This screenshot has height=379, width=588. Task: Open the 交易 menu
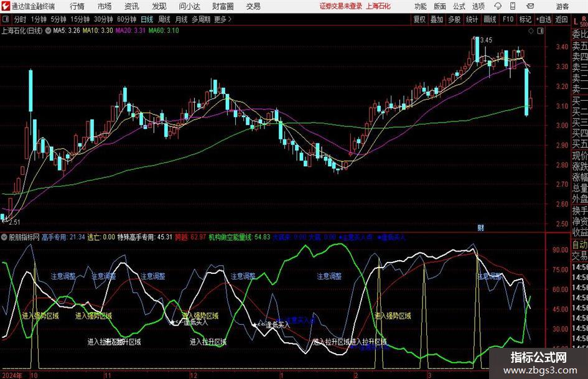pyautogui.click(x=253, y=6)
